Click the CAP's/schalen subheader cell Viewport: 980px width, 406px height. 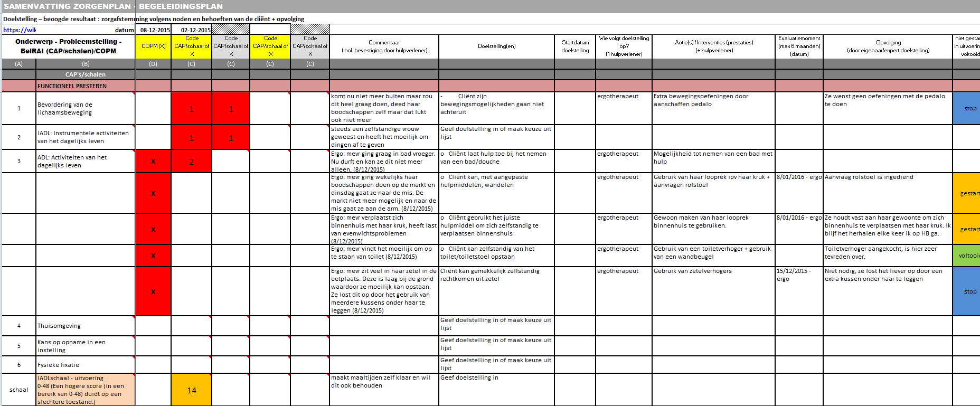click(86, 74)
